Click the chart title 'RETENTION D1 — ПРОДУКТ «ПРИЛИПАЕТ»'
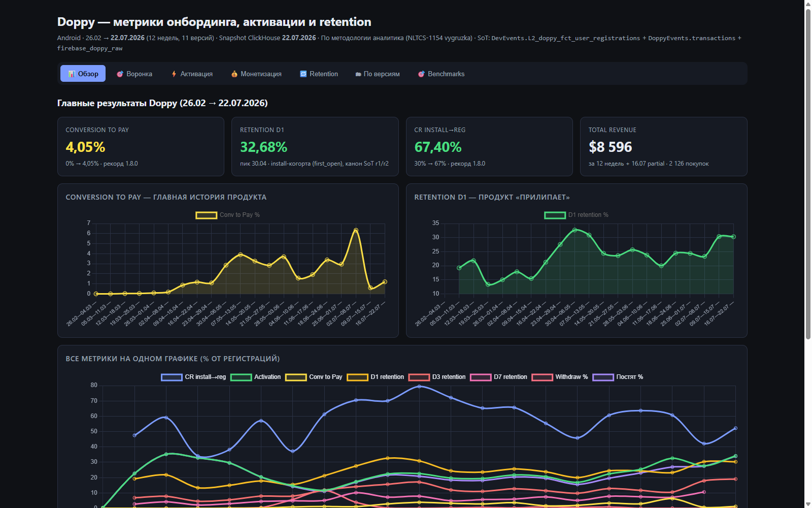Screen dimensions: 812x508 coord(492,197)
